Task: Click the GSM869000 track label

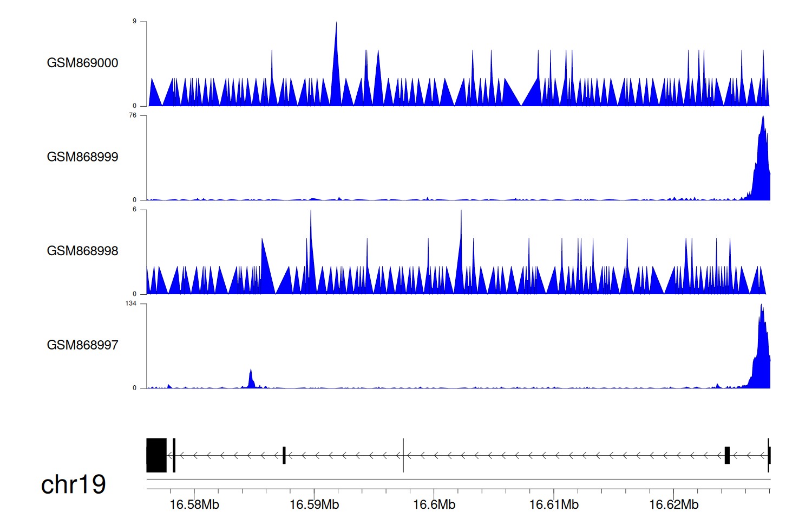Action: pyautogui.click(x=82, y=63)
